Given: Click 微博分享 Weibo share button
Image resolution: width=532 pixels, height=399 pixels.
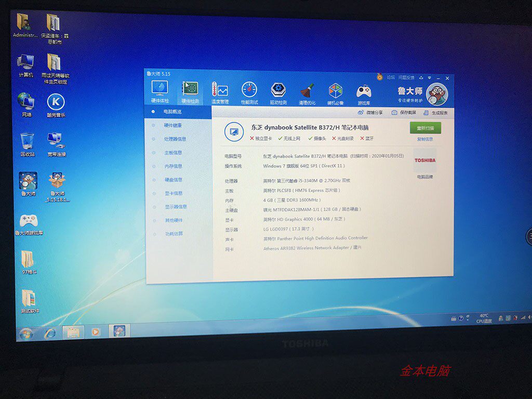Looking at the screenshot, I should [x=370, y=112].
